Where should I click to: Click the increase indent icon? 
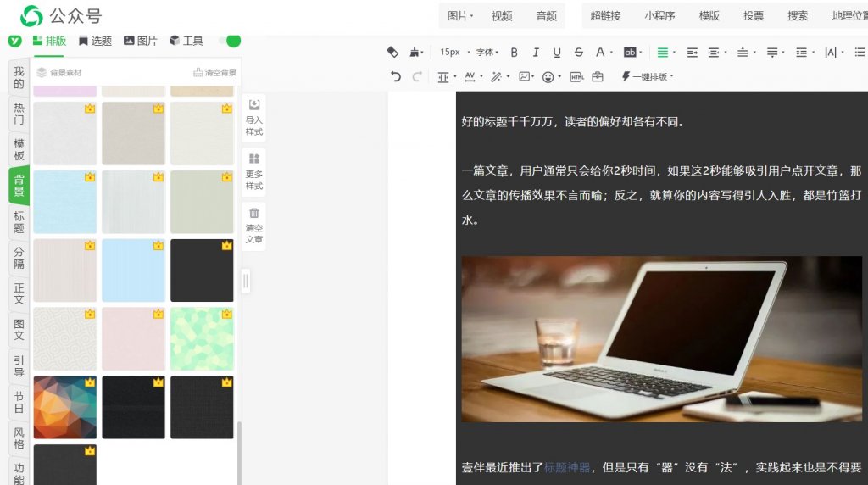click(692, 52)
